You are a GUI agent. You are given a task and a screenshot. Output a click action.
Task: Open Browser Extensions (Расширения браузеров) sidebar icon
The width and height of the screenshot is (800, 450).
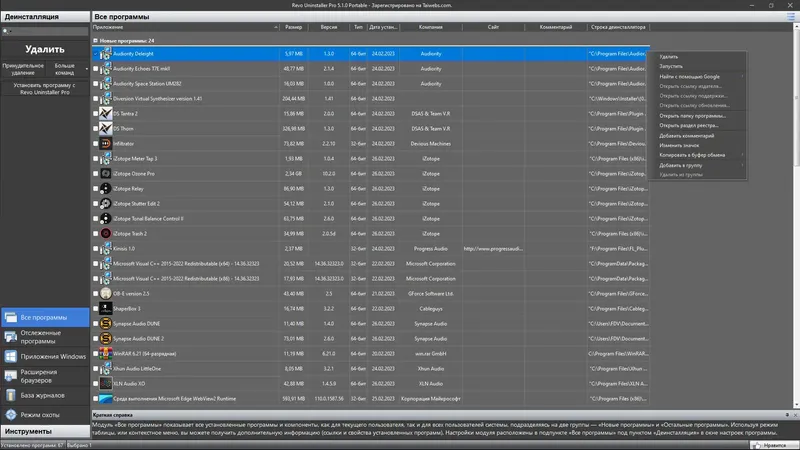pos(11,376)
